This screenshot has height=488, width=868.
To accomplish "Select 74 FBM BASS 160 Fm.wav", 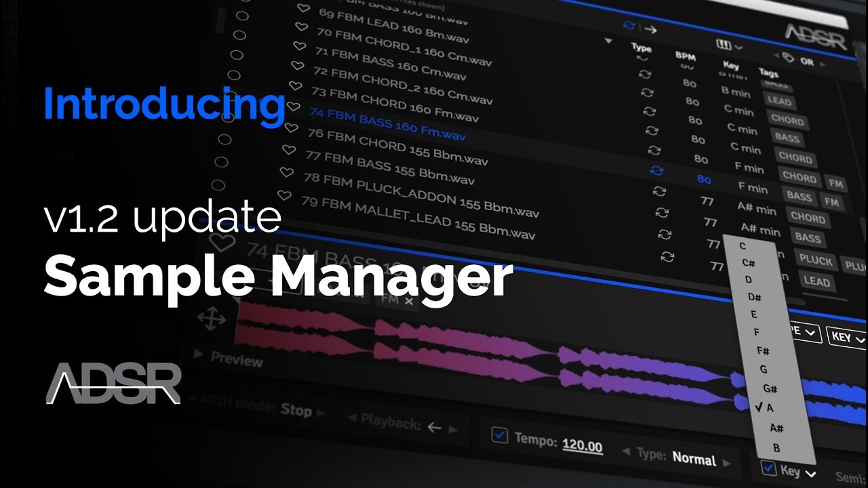I will (387, 125).
